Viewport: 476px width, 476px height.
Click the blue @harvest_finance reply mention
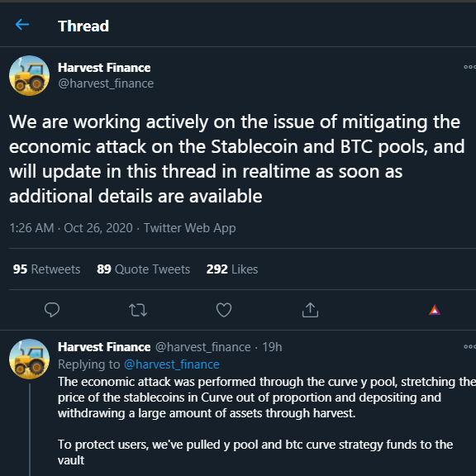172,364
